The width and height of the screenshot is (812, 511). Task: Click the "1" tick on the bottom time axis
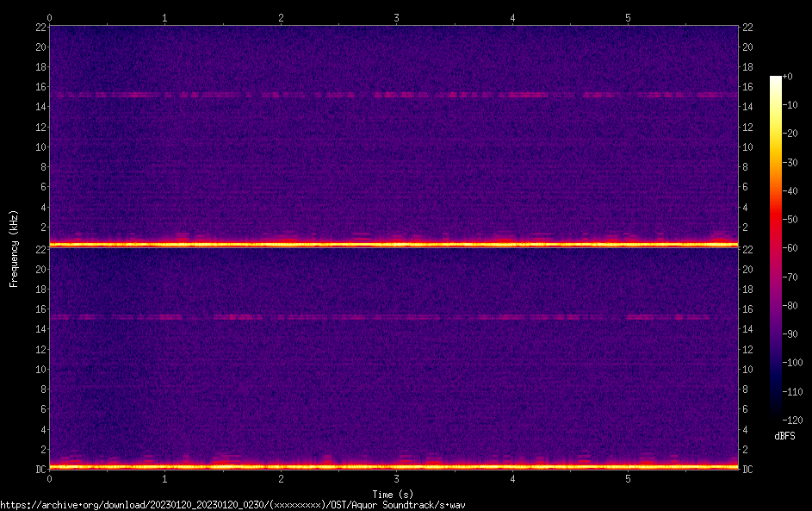click(164, 478)
